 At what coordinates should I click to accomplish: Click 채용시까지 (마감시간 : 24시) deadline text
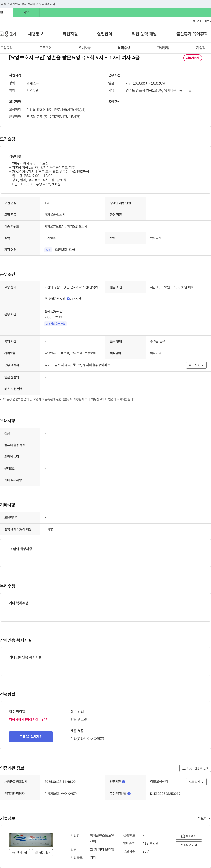coord(29,719)
